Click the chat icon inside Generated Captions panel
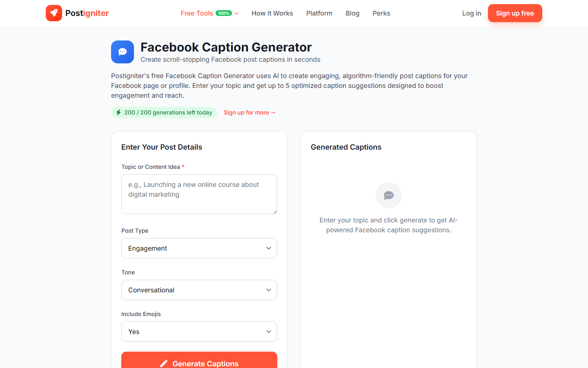The height and width of the screenshot is (368, 588). [388, 195]
